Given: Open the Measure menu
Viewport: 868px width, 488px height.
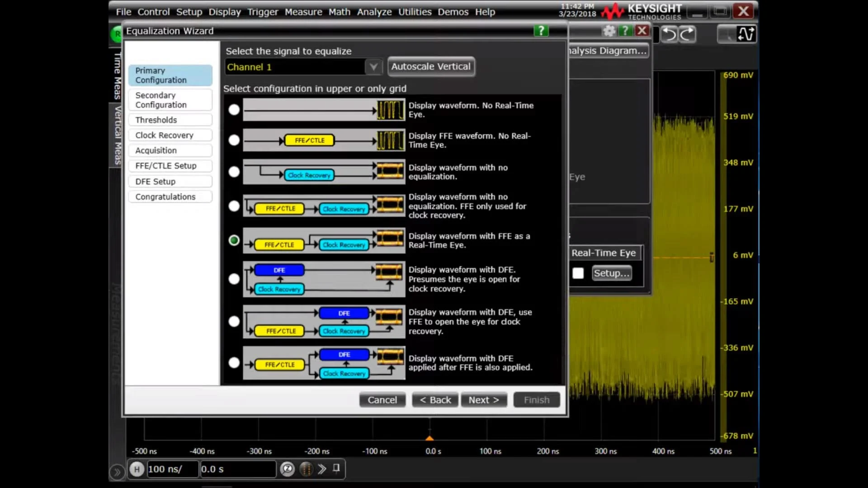Looking at the screenshot, I should click(x=303, y=12).
